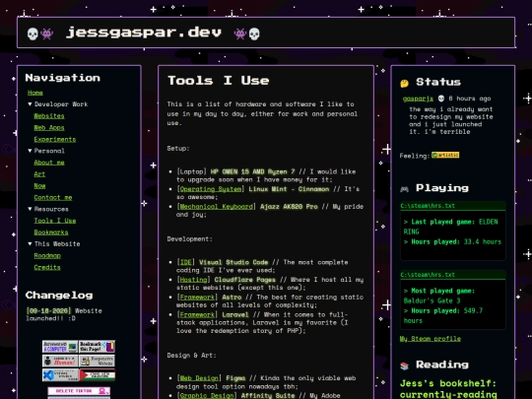The image size is (532, 399).
Task: Click the books icon beside Reading
Action: point(405,366)
